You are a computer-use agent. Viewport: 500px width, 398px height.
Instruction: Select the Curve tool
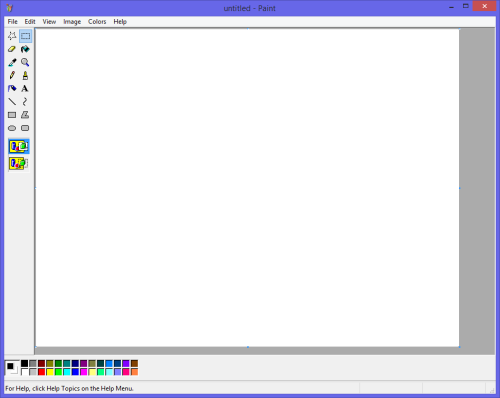coord(25,102)
